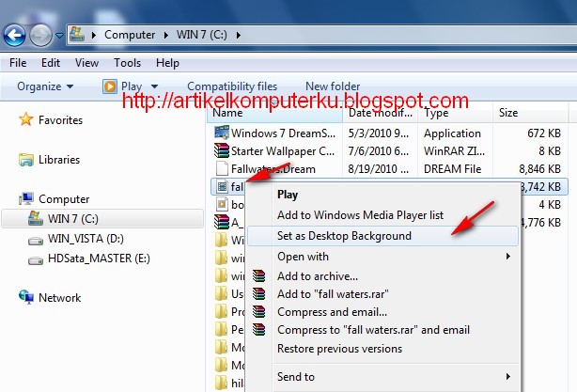Viewport: 577px width, 392px height.
Task: Click the video file icon for fal...
Action: pyautogui.click(x=222, y=187)
